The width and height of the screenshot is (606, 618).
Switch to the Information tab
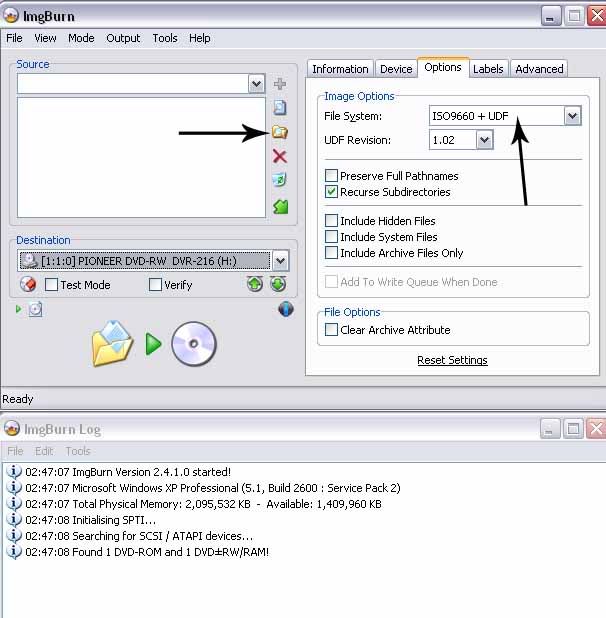click(340, 69)
